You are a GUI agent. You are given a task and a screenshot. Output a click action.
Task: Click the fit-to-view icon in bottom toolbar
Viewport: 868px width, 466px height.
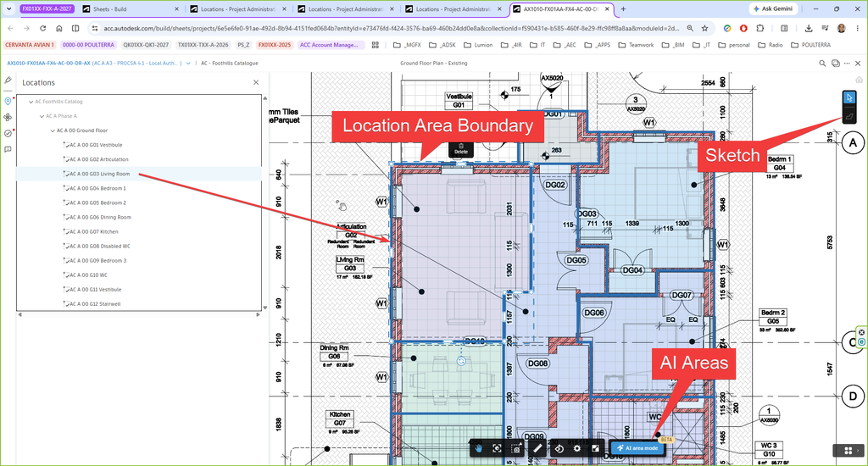pos(497,448)
